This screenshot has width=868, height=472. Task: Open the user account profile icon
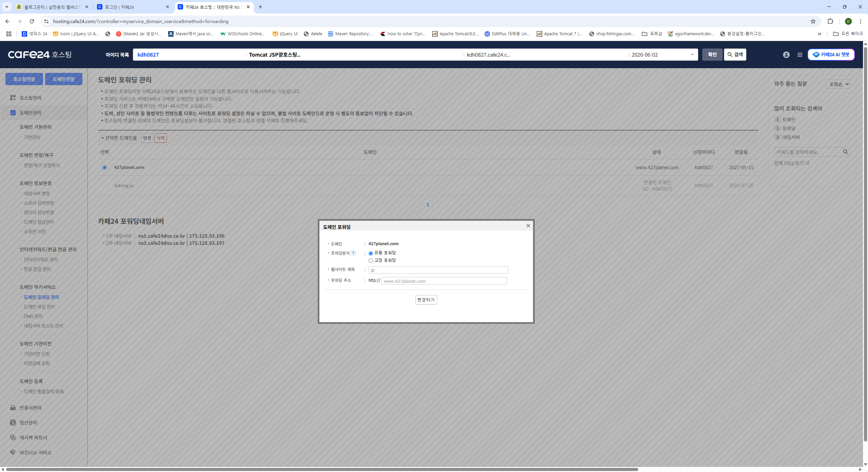[786, 55]
